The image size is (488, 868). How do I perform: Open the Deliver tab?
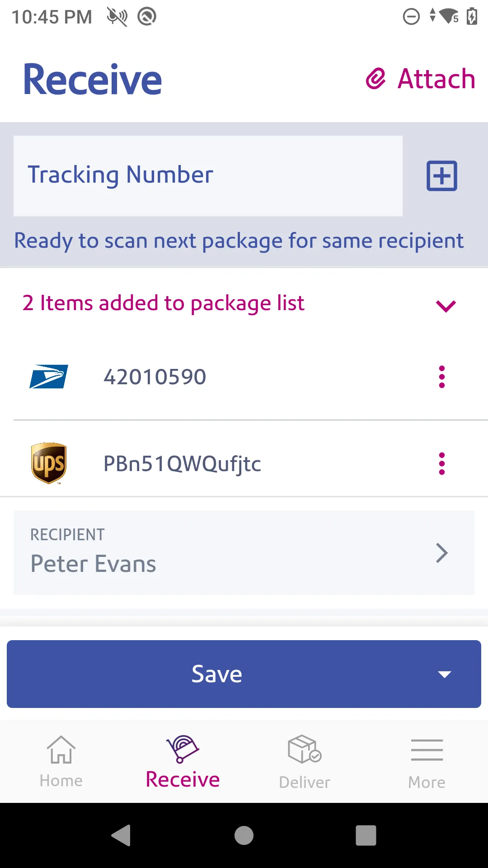tap(305, 762)
